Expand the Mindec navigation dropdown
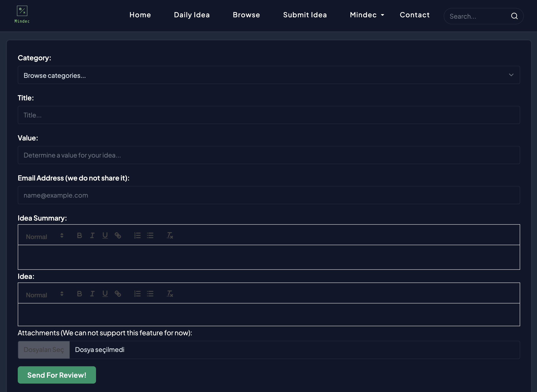 pos(367,15)
